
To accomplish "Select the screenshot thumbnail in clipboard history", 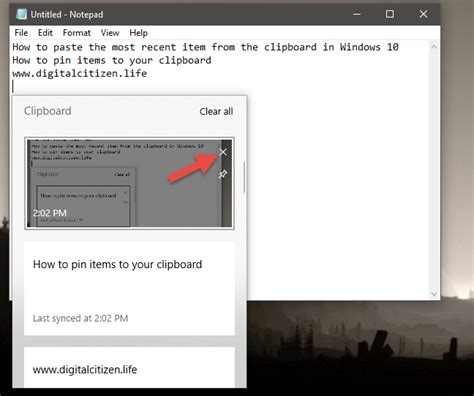I will coord(129,183).
